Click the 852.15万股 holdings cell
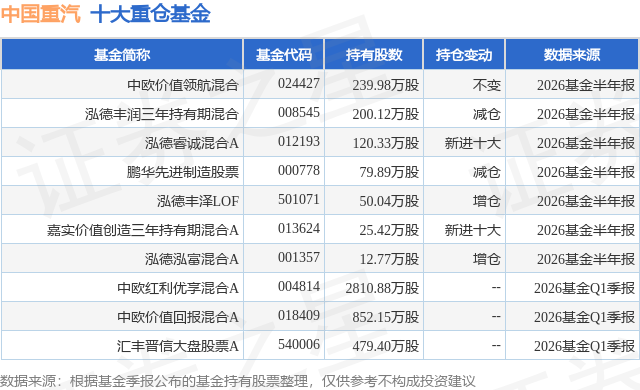640x390 pixels. point(386,317)
